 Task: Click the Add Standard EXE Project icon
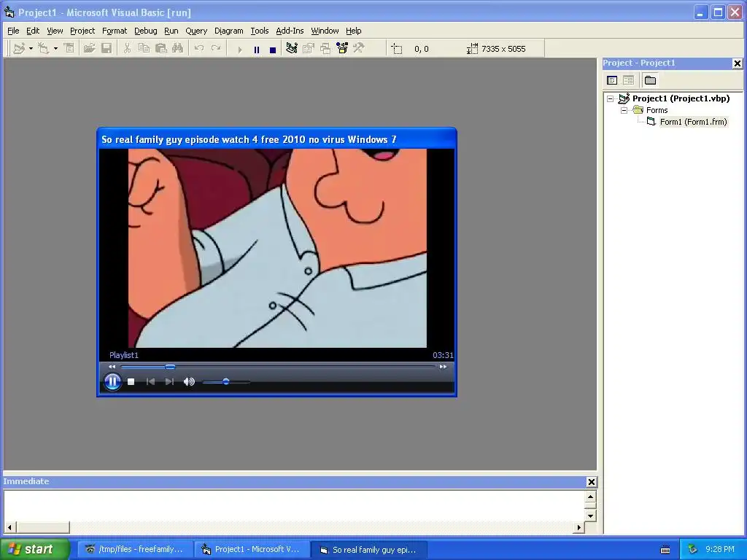click(x=19, y=49)
